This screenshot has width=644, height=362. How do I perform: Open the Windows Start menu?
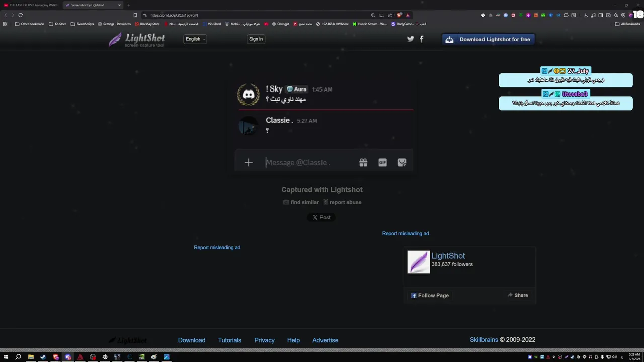[6, 357]
